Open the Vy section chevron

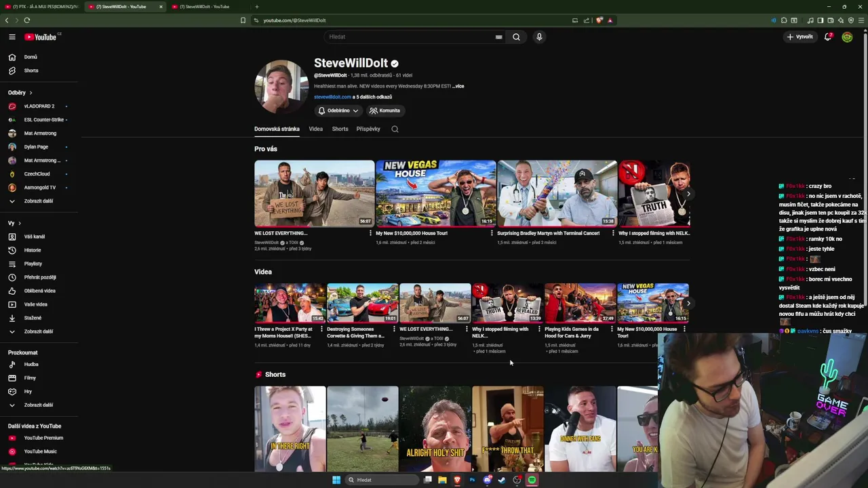point(20,223)
